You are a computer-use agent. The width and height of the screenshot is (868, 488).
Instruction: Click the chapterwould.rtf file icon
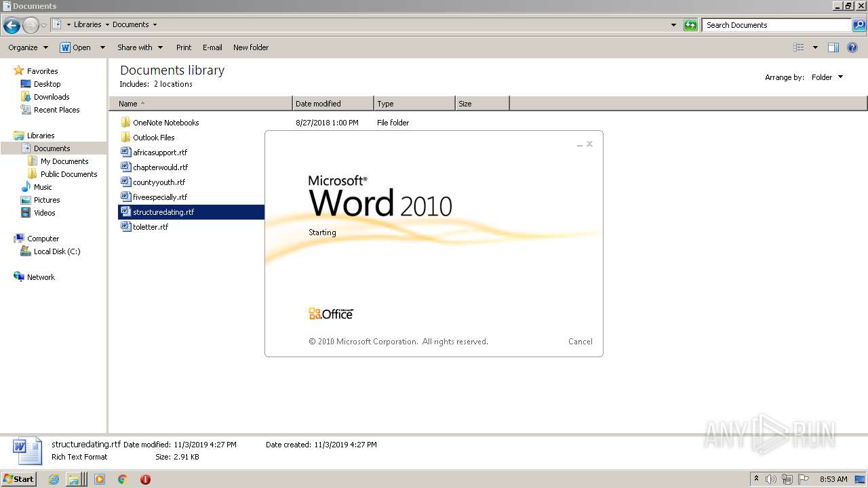125,167
